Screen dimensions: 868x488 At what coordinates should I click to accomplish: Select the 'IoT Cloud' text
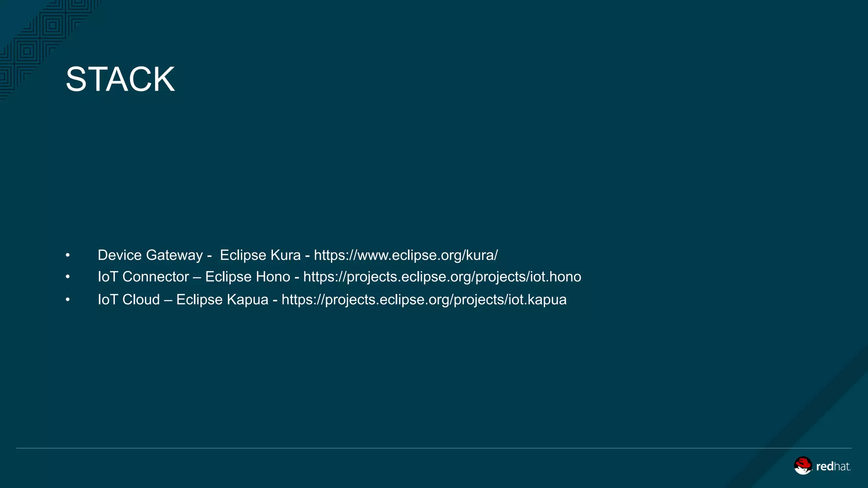point(129,300)
